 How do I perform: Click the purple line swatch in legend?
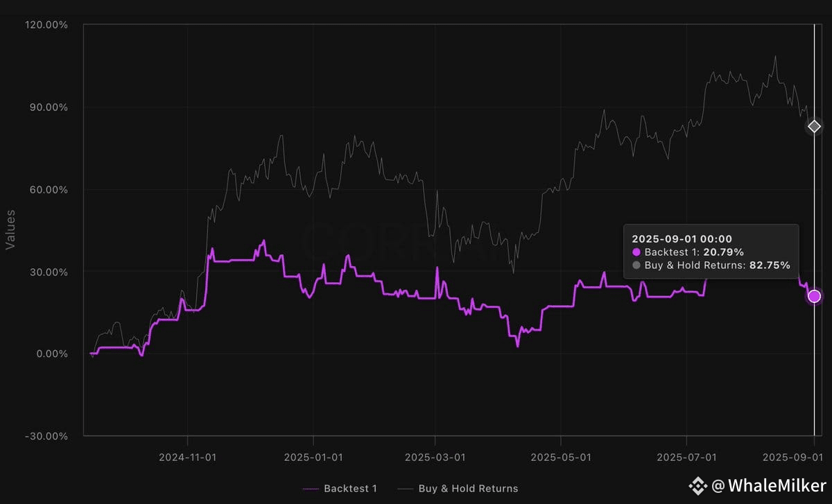pos(316,489)
